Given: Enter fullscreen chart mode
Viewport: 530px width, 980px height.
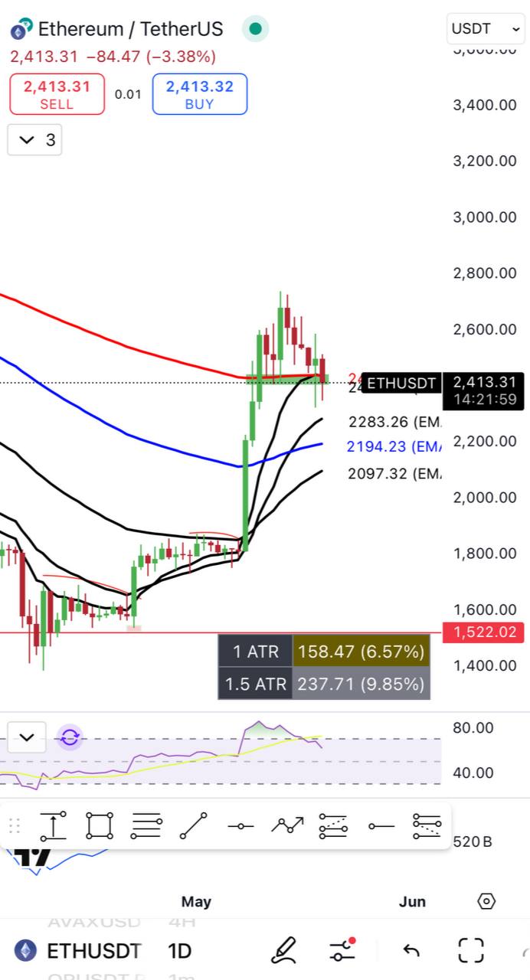Looking at the screenshot, I should 471,950.
